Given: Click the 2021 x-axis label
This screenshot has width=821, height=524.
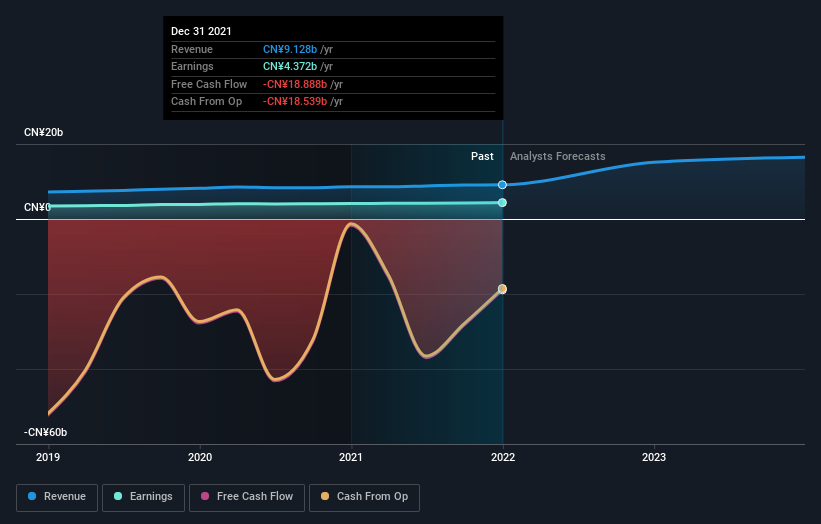Looking at the screenshot, I should click(351, 458).
